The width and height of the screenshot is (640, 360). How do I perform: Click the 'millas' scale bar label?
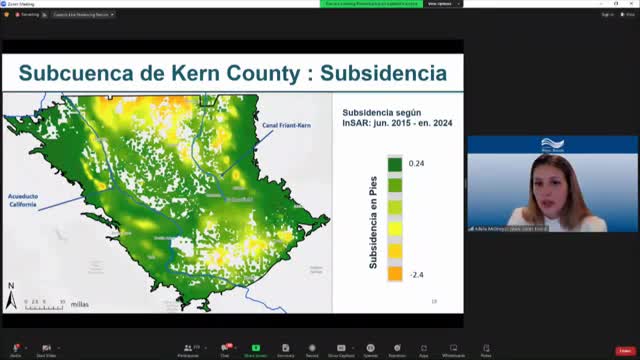(x=80, y=304)
